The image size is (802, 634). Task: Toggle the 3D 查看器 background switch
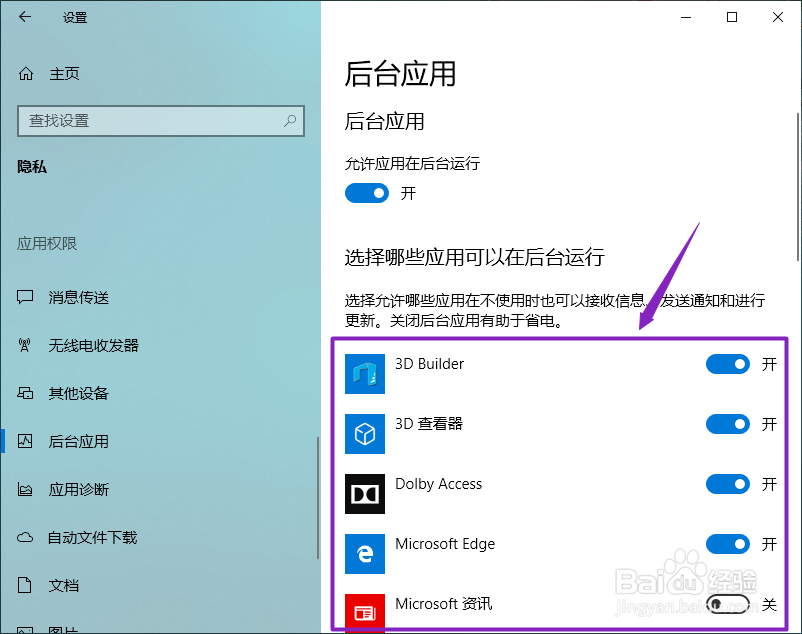(x=728, y=424)
